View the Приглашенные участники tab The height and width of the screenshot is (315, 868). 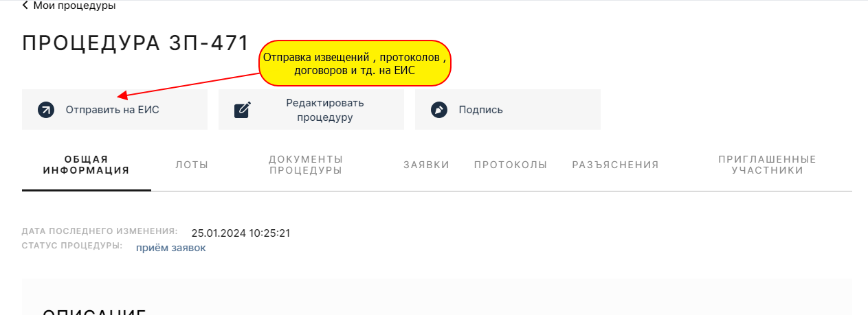coord(767,165)
